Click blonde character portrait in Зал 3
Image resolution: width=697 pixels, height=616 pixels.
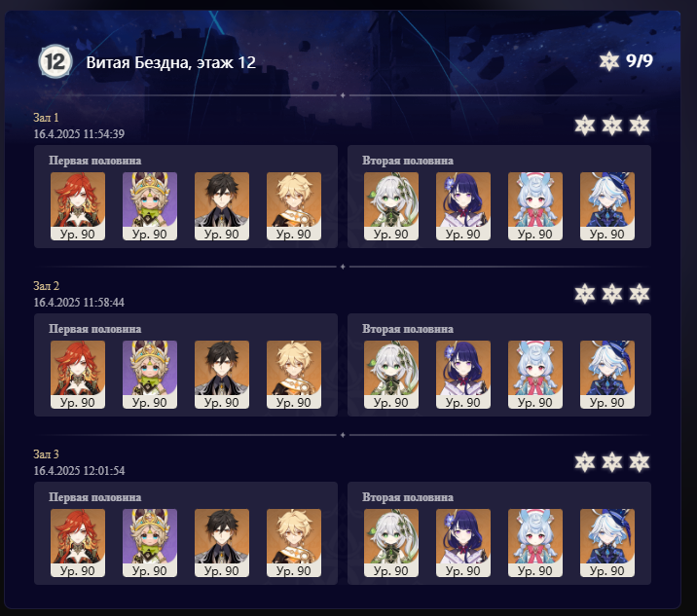click(294, 543)
